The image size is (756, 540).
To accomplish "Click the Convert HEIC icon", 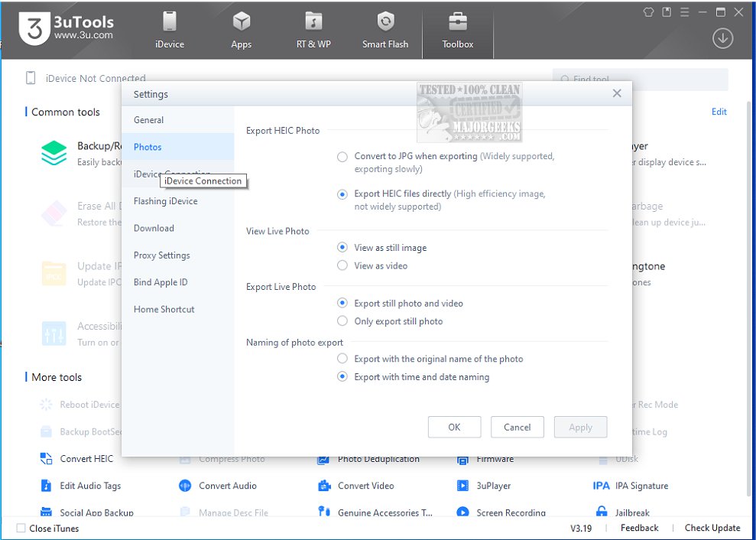I will [x=46, y=458].
